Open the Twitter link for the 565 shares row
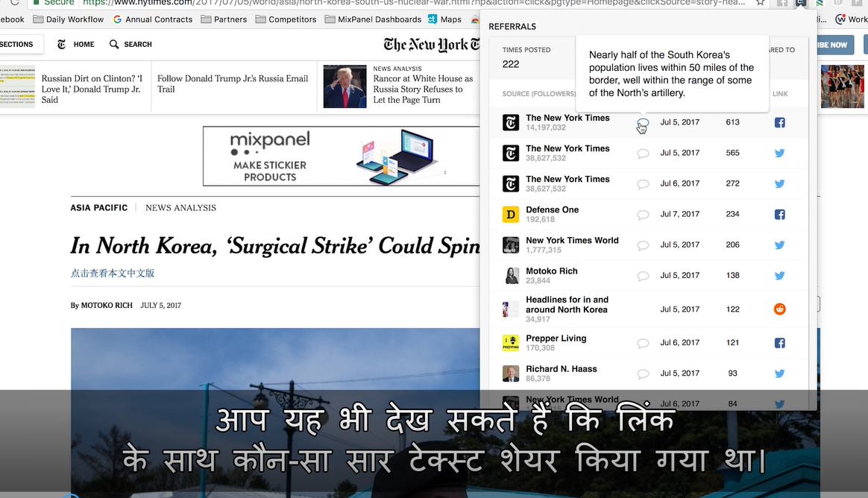868x498 pixels. click(x=779, y=153)
